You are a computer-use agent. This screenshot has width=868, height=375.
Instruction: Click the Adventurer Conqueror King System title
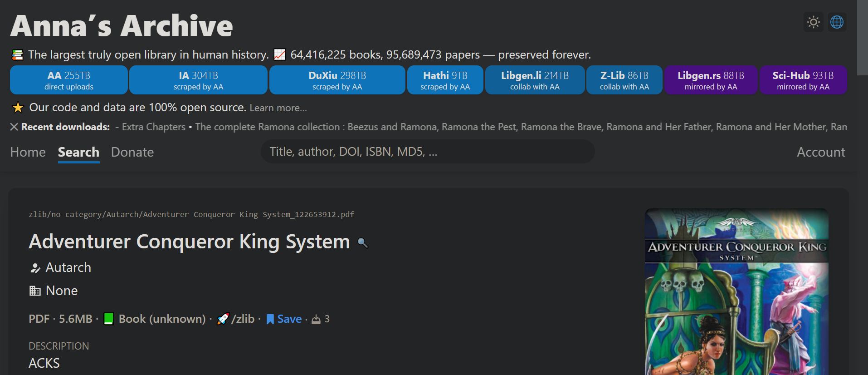[190, 242]
